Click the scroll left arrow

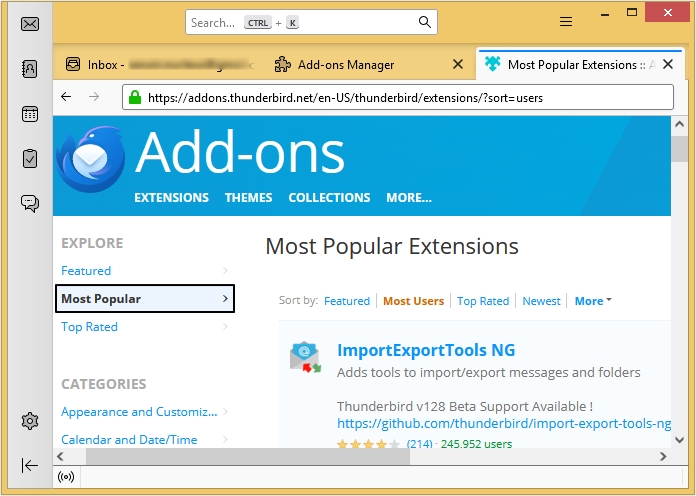(x=61, y=456)
